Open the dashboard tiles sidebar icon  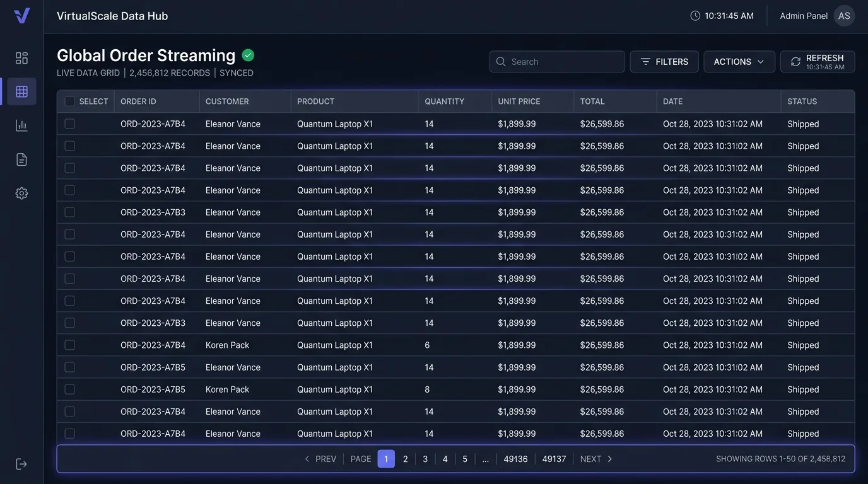coord(22,58)
